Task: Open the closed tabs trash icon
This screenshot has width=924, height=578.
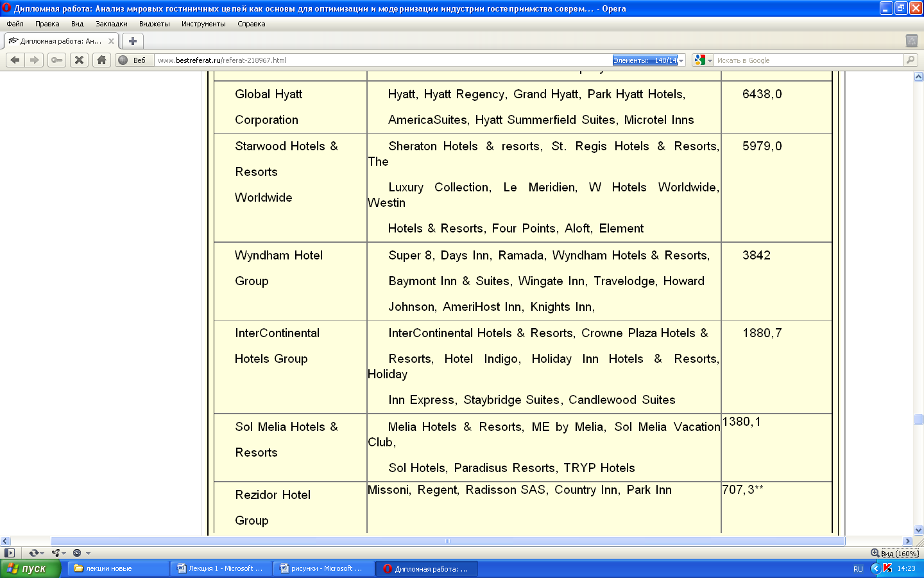Action: 911,40
